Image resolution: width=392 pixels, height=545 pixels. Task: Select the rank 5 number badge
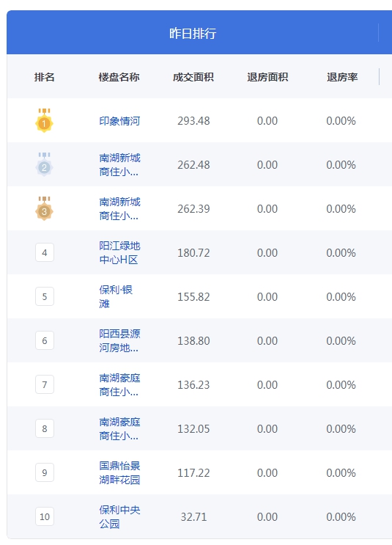pos(45,296)
